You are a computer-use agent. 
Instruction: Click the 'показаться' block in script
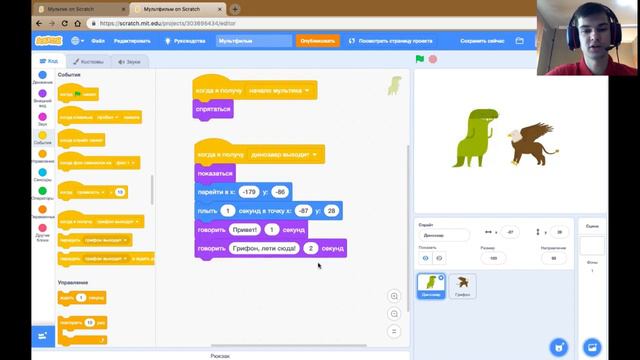point(215,173)
